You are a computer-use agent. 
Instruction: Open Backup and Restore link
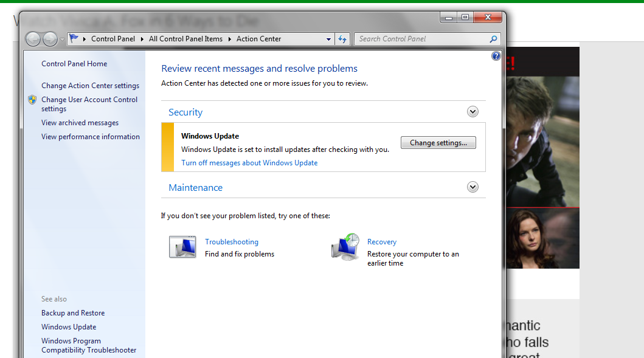coord(73,313)
